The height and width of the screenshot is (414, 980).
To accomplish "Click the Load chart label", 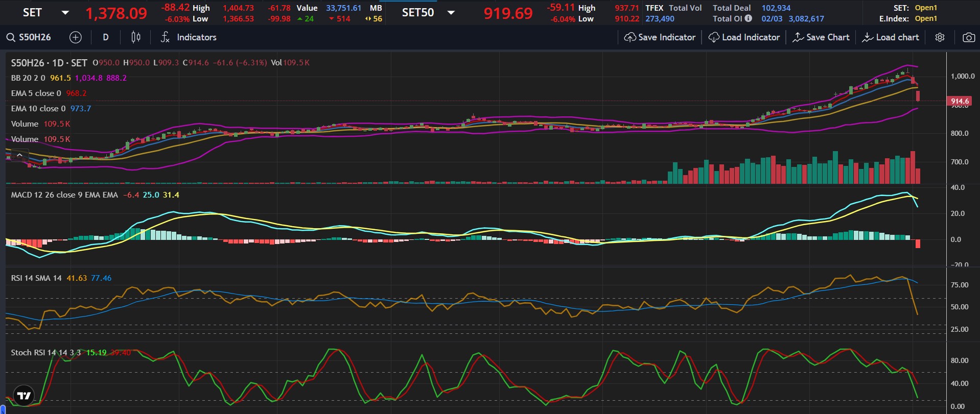I will coord(897,37).
